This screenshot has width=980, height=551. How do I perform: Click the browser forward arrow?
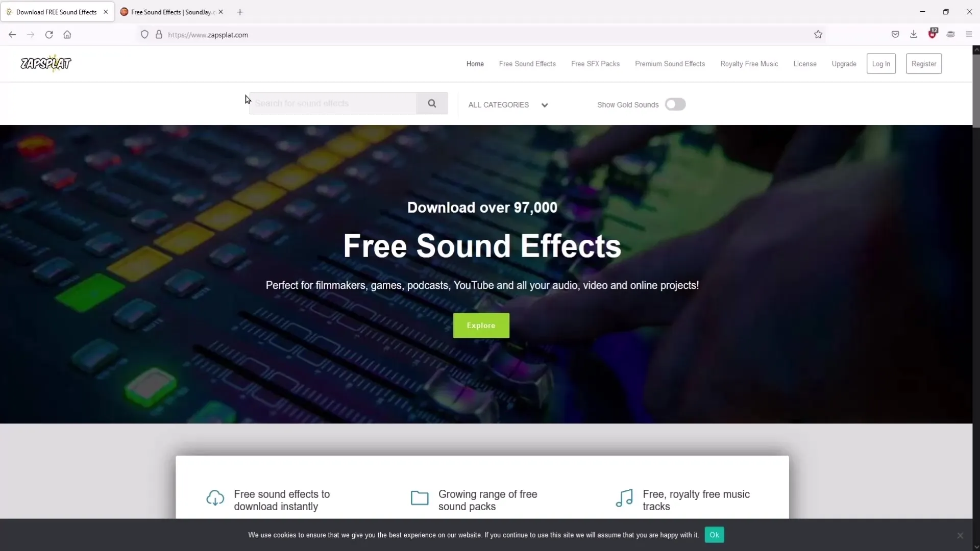(x=31, y=35)
